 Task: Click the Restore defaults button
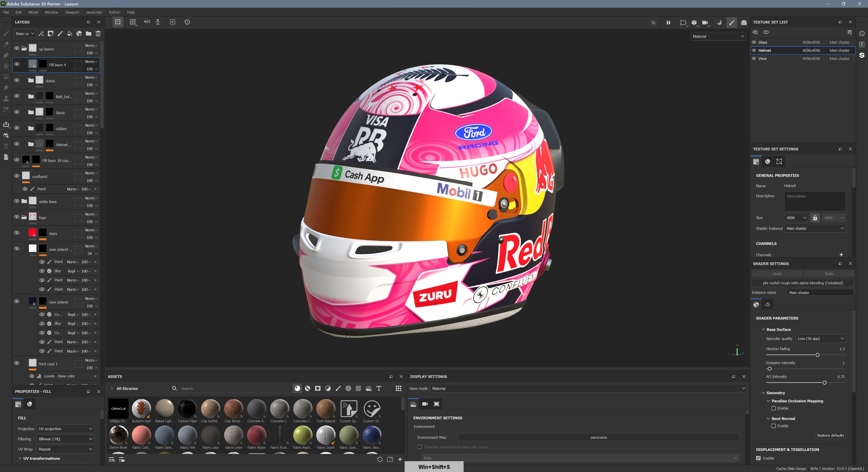830,435
